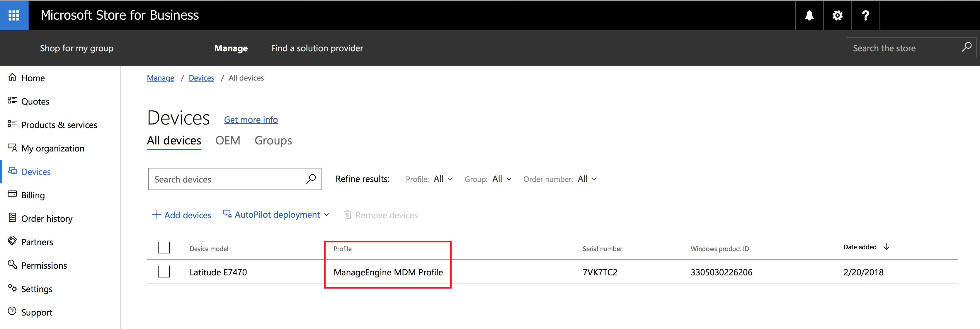Screen dimensions: 980x329
Task: Open Billing in the sidebar
Action: click(x=33, y=195)
